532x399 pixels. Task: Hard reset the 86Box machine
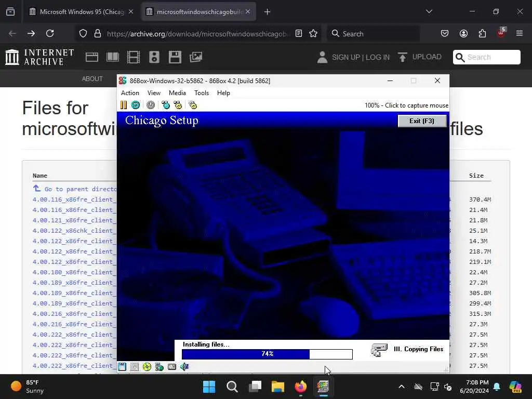136,105
